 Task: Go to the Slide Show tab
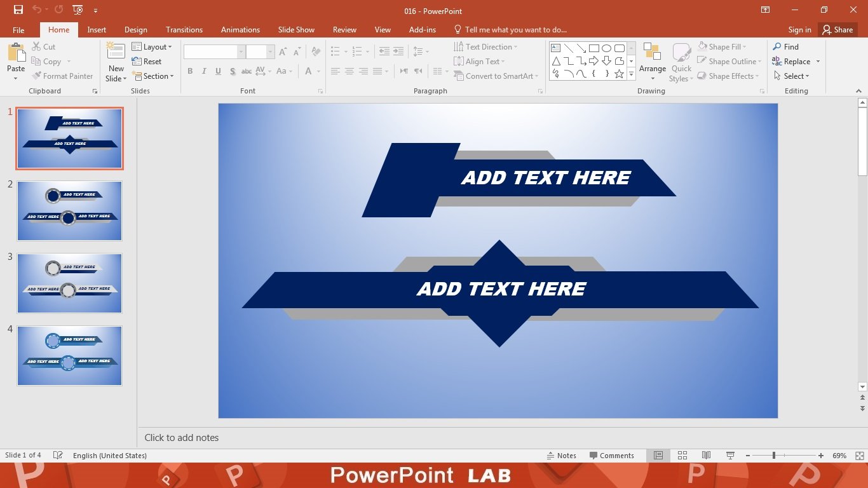296,30
